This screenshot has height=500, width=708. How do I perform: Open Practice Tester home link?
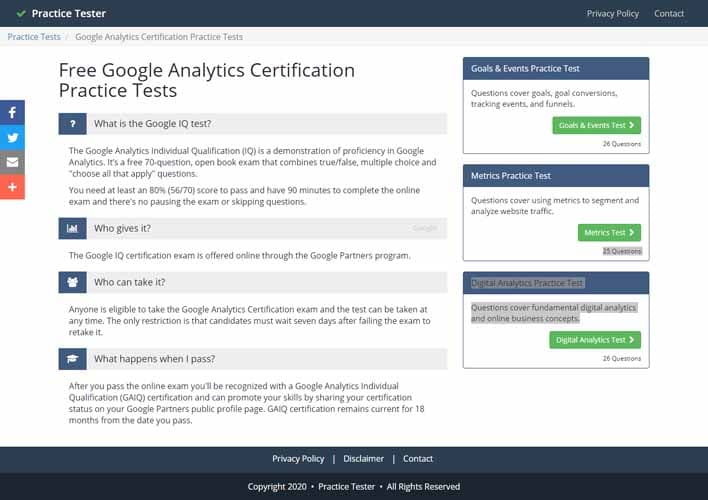(69, 14)
